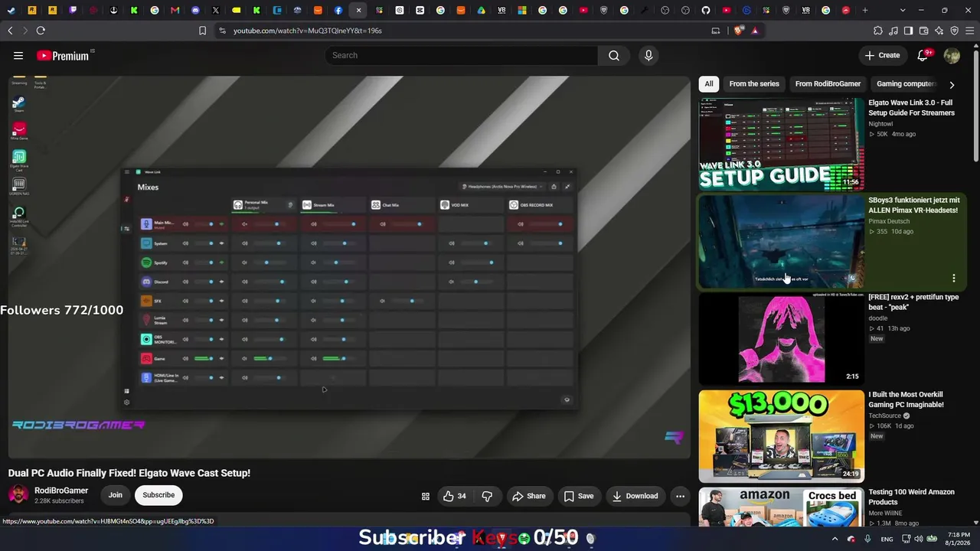Viewport: 980px width, 551px height.
Task: Open YouTube notifications bell
Action: (x=923, y=55)
